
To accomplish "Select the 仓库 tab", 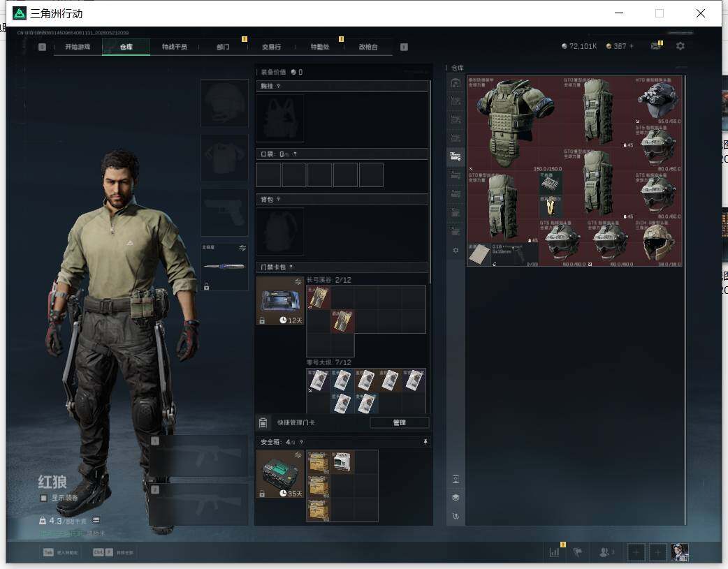I will [x=126, y=47].
